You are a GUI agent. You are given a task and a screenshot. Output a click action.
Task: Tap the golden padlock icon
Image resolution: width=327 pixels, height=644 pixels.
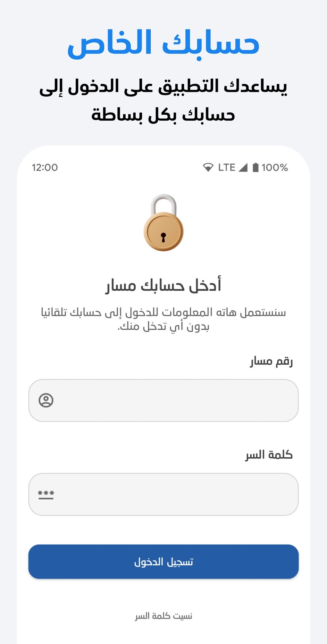(163, 223)
